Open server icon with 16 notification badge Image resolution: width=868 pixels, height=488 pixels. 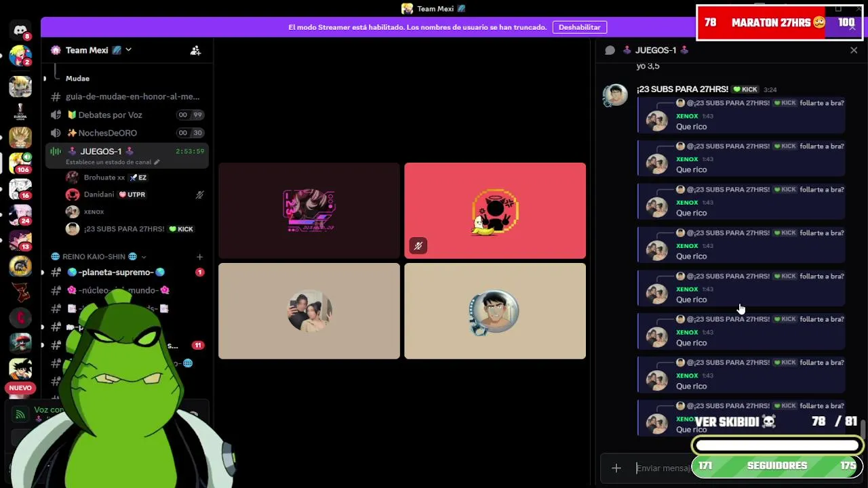pos(20,188)
